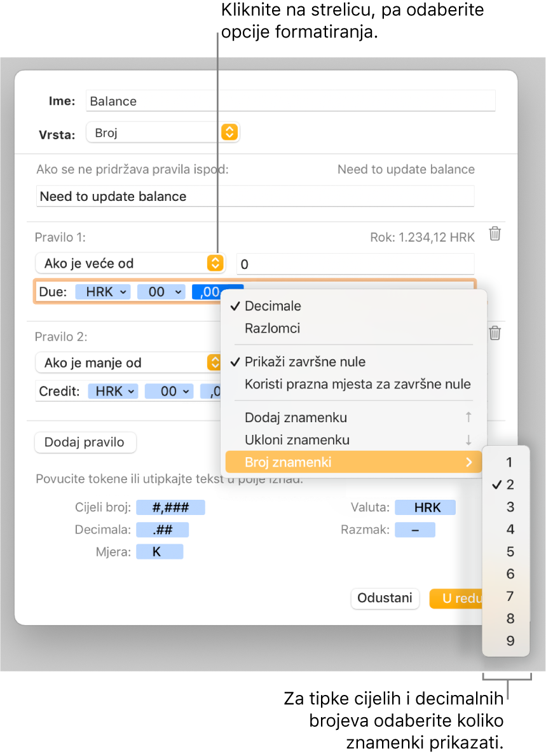Viewport: 546px width, 756px height.
Task: Click the Pravilo 1 value field showing 0
Action: pos(355,265)
